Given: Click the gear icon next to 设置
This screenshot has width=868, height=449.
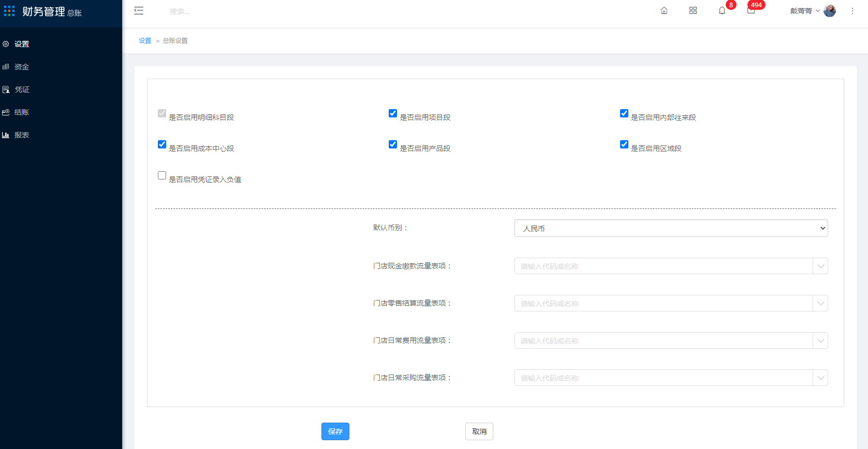Looking at the screenshot, I should click(6, 44).
